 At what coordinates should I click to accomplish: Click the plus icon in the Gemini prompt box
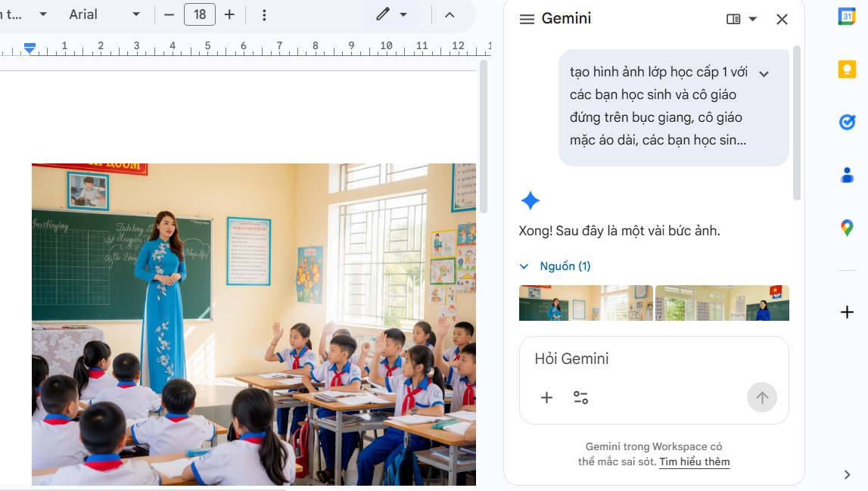point(546,397)
